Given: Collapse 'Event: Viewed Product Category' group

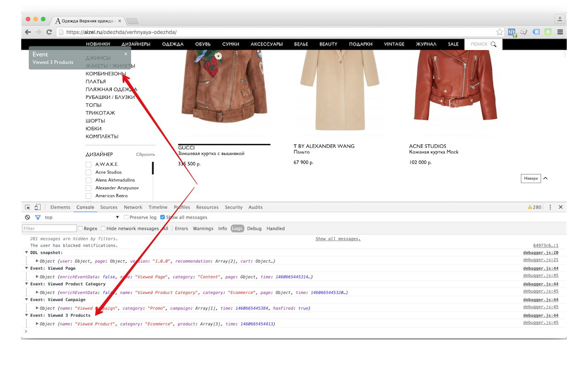Looking at the screenshot, I should point(26,284).
